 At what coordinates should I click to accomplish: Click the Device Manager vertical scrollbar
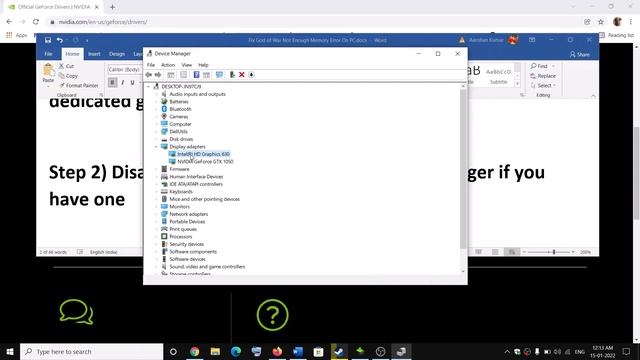point(463,169)
